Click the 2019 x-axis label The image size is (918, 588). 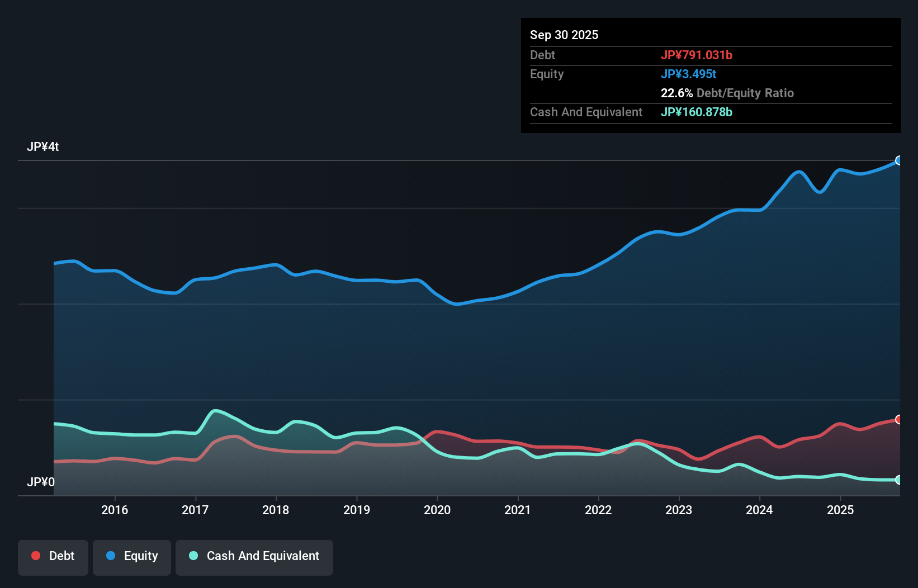click(x=357, y=510)
